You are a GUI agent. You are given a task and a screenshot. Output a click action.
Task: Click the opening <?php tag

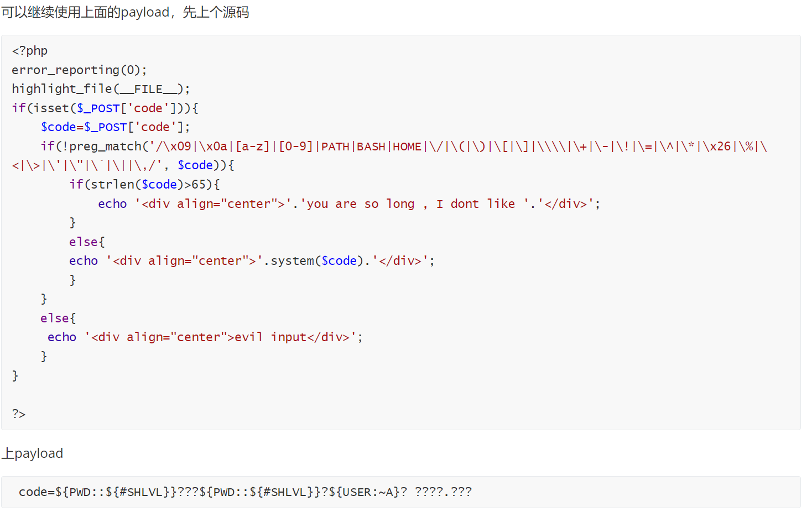click(x=30, y=51)
